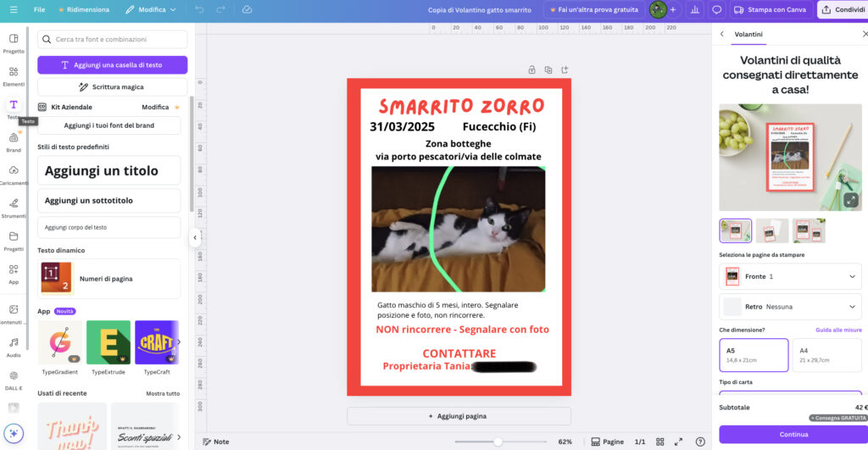
Task: Open the Retro page dropdown
Action: pyautogui.click(x=790, y=307)
